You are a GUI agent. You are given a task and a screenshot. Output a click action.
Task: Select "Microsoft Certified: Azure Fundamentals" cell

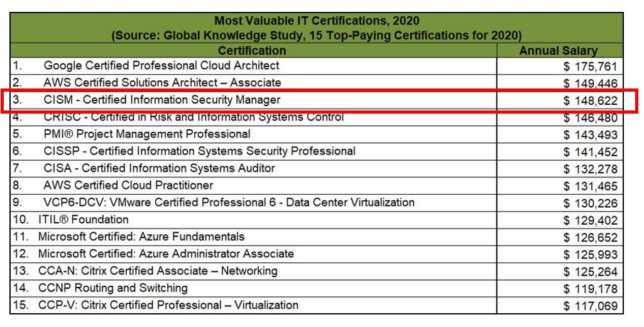(253, 237)
